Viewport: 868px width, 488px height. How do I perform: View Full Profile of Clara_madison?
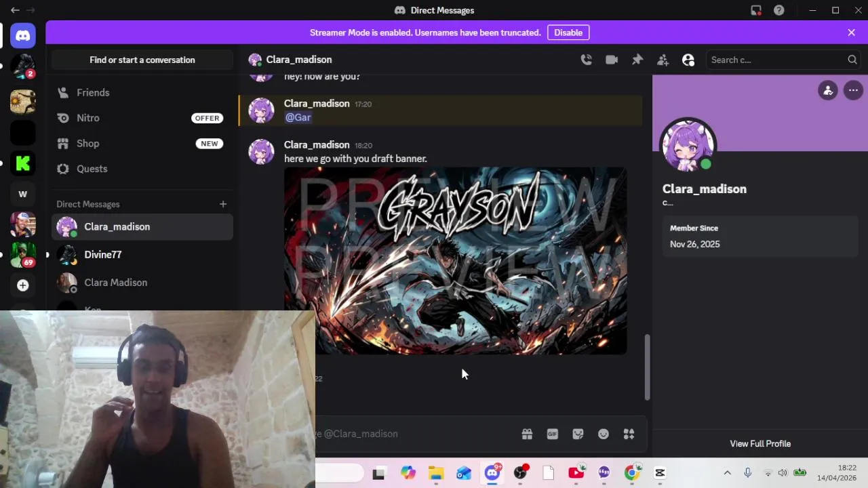(760, 443)
